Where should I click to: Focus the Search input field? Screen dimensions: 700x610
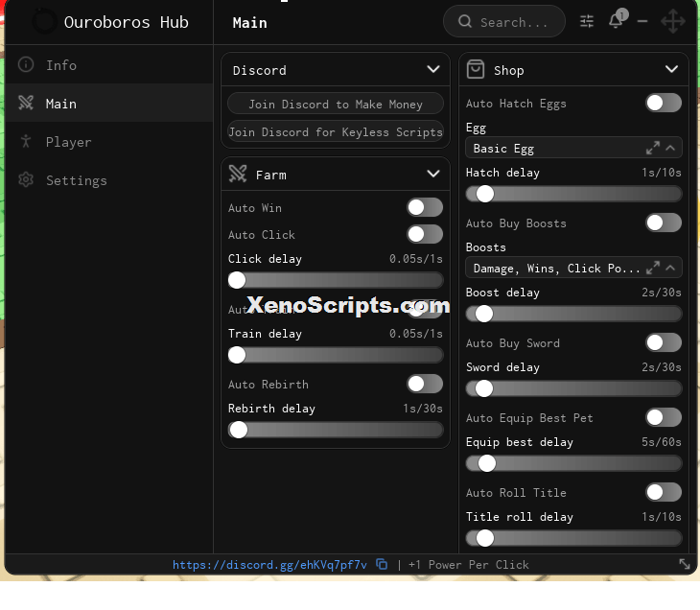pos(504,21)
